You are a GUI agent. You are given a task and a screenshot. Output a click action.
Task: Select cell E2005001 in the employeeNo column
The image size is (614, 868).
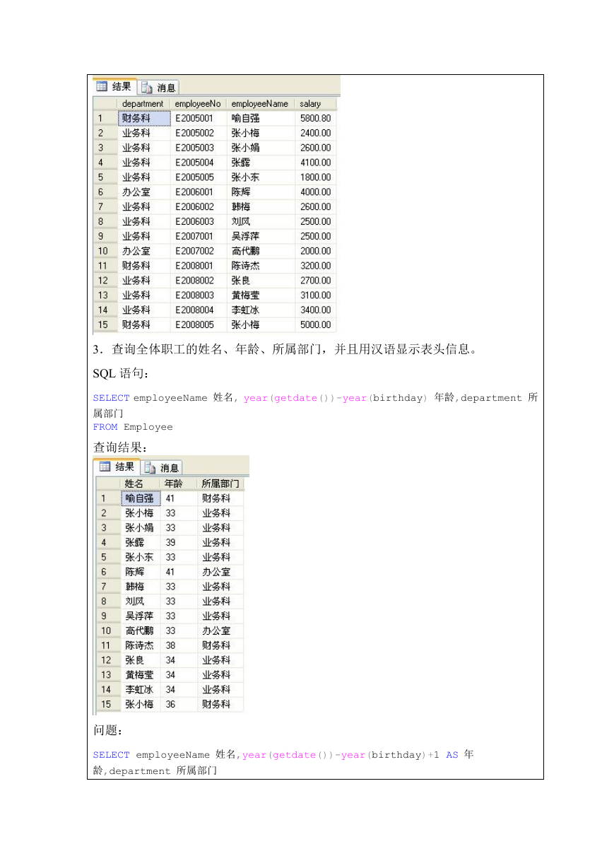[x=199, y=118]
